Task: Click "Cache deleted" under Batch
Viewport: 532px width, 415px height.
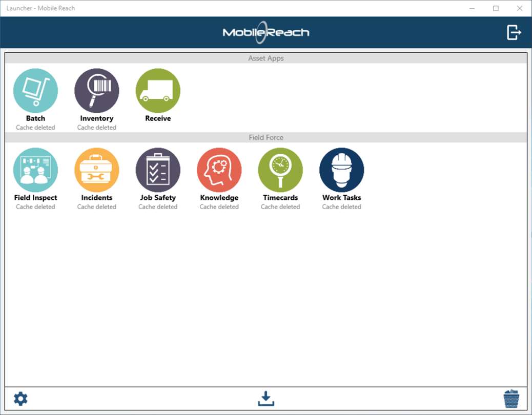Action: point(35,128)
